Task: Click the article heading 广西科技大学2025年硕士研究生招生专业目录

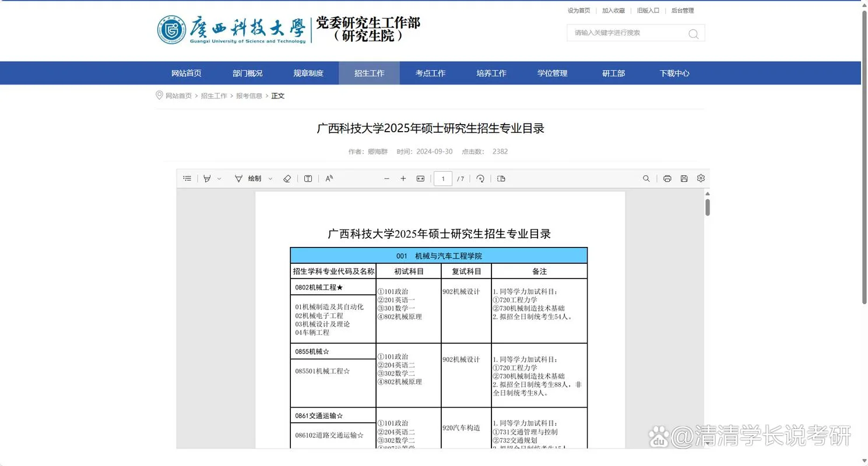Action: (x=431, y=128)
